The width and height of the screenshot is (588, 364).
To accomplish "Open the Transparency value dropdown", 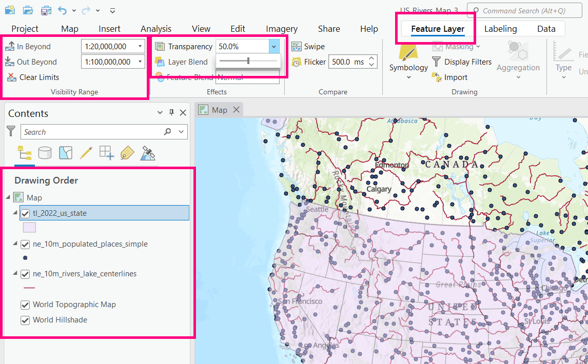I will click(x=274, y=46).
